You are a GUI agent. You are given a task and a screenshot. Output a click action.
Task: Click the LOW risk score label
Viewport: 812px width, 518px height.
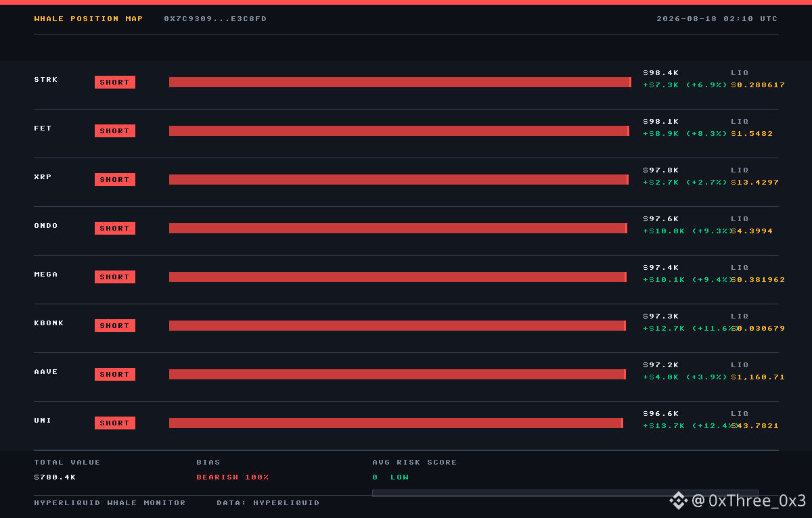point(399,477)
